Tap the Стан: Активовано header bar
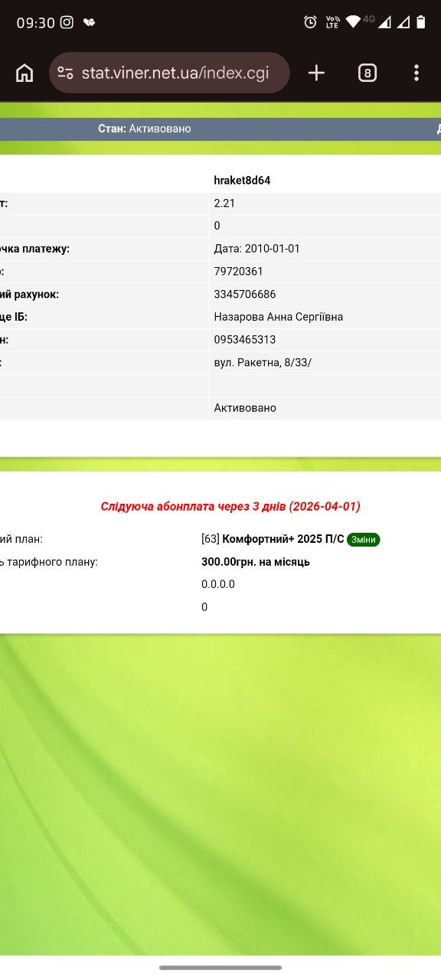Screen dimensions: 441x980 pos(220,129)
